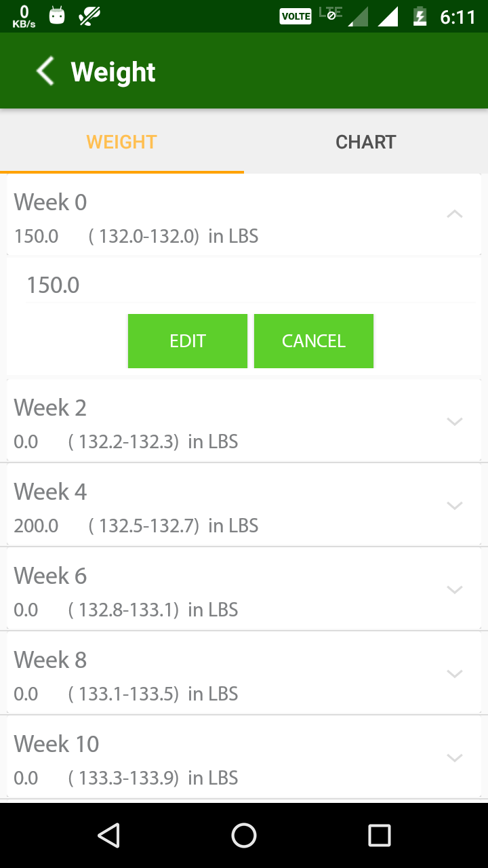Expand the Week 4 entry chevron
This screenshot has width=488, height=868.
(x=455, y=505)
